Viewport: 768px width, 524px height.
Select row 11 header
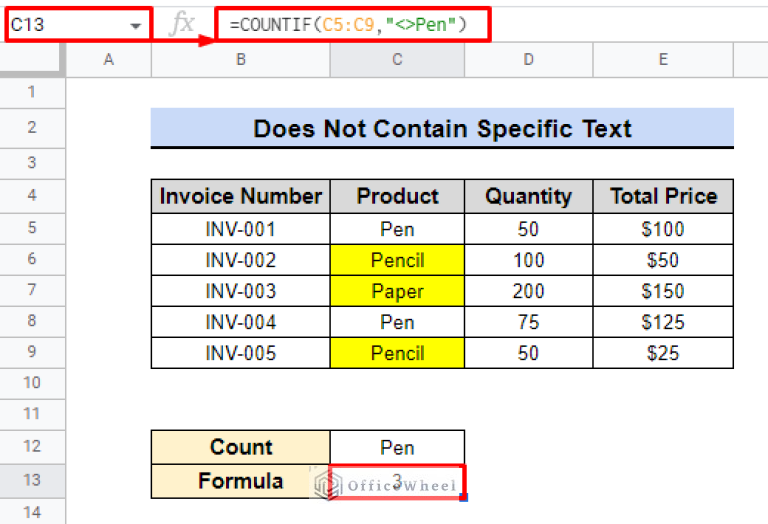(x=32, y=414)
